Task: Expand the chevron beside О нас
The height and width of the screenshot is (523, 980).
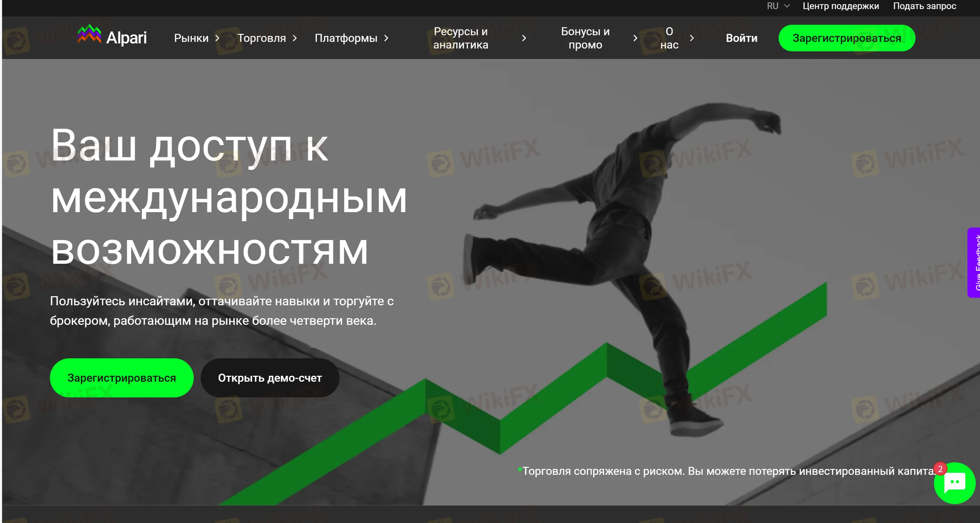Action: point(692,38)
